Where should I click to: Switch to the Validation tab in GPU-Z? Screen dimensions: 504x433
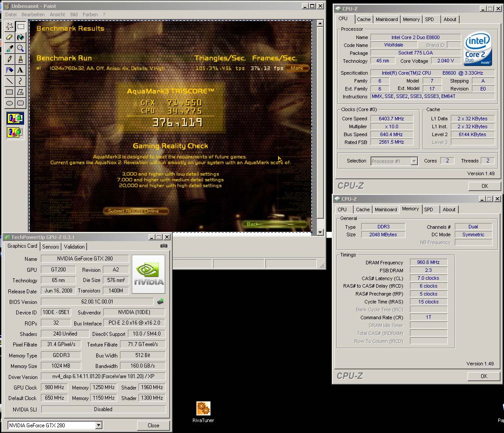(74, 247)
